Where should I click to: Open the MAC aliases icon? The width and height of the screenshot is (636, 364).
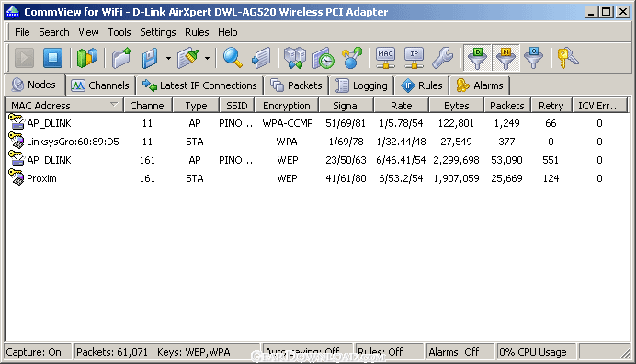(x=385, y=58)
